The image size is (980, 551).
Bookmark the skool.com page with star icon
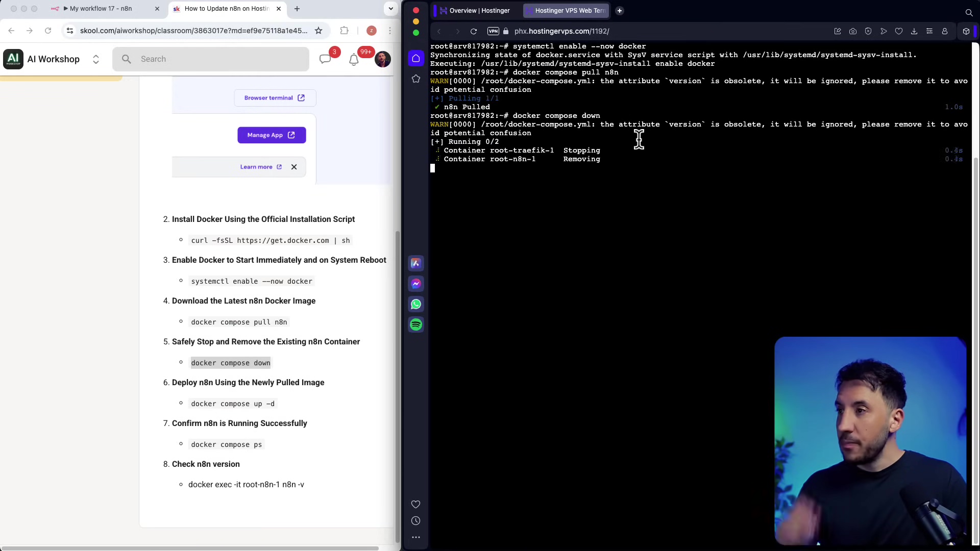[318, 31]
